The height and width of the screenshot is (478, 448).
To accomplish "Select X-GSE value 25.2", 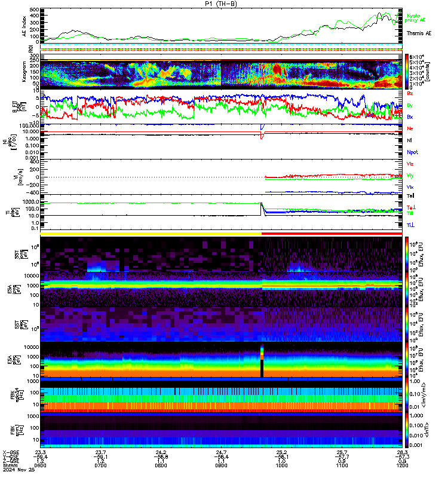I will 281,452.
